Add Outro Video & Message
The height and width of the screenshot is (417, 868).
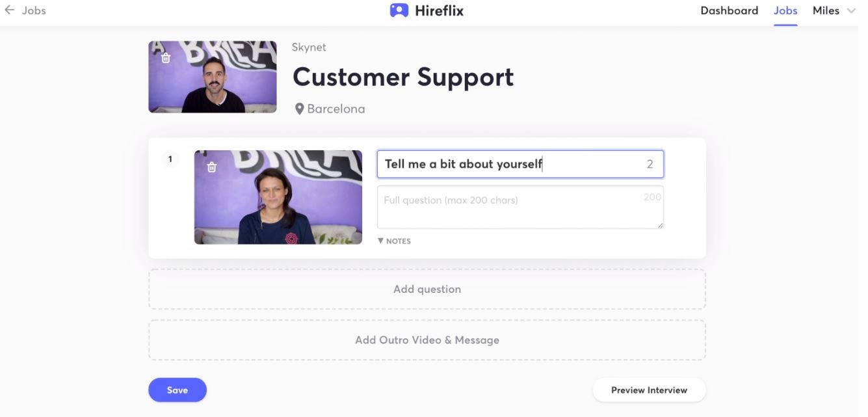click(427, 340)
